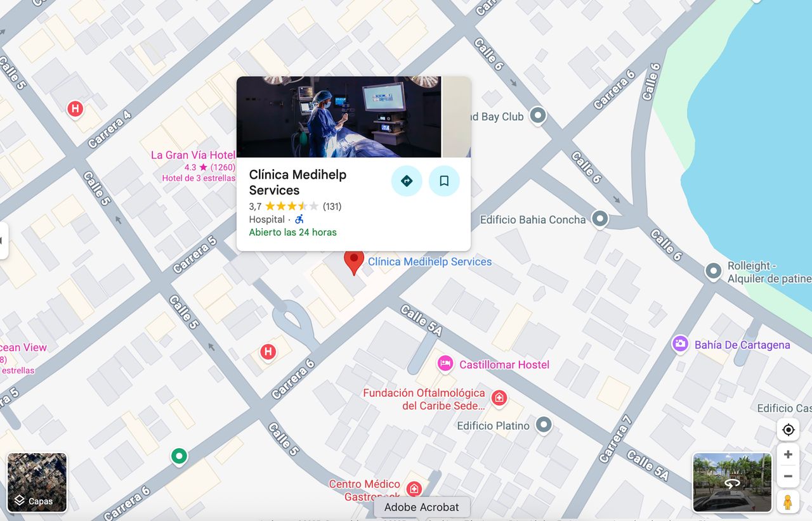
Task: Click the Centro Médico Gastropack marker
Action: click(414, 489)
